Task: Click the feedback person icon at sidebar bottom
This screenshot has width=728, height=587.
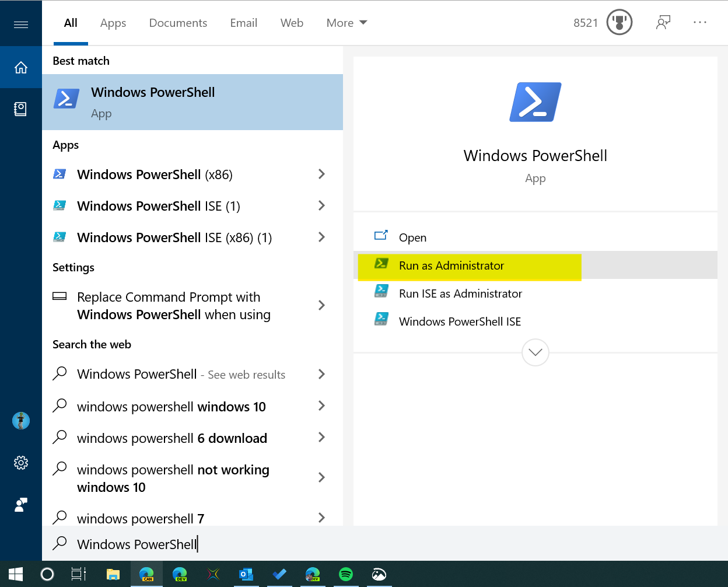Action: [21, 505]
